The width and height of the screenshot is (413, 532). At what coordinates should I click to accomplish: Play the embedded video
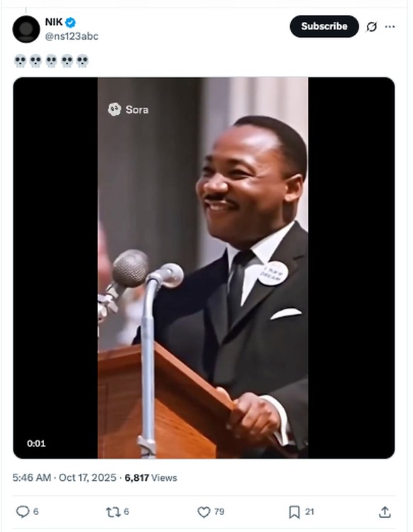coord(204,267)
